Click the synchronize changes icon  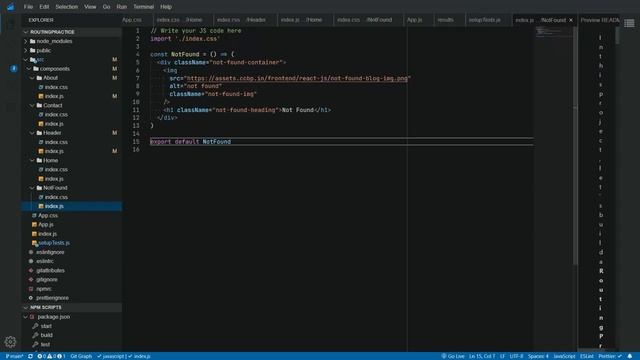point(30,356)
